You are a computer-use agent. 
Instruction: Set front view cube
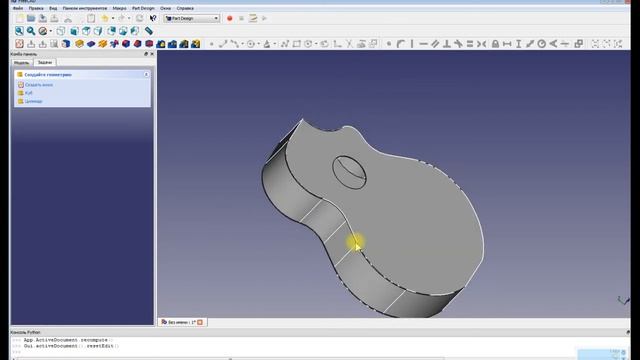click(x=74, y=31)
